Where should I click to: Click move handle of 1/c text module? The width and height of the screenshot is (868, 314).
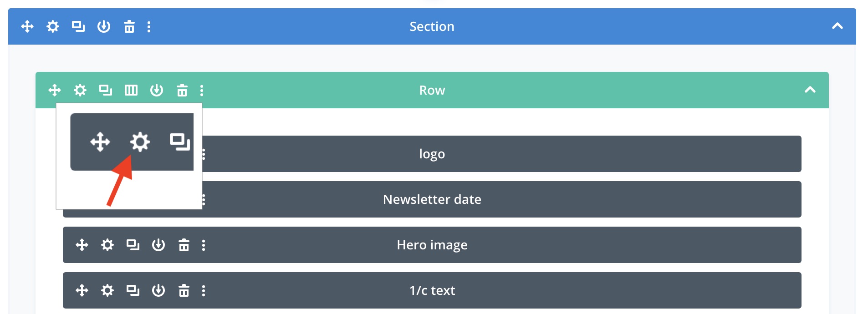click(82, 290)
